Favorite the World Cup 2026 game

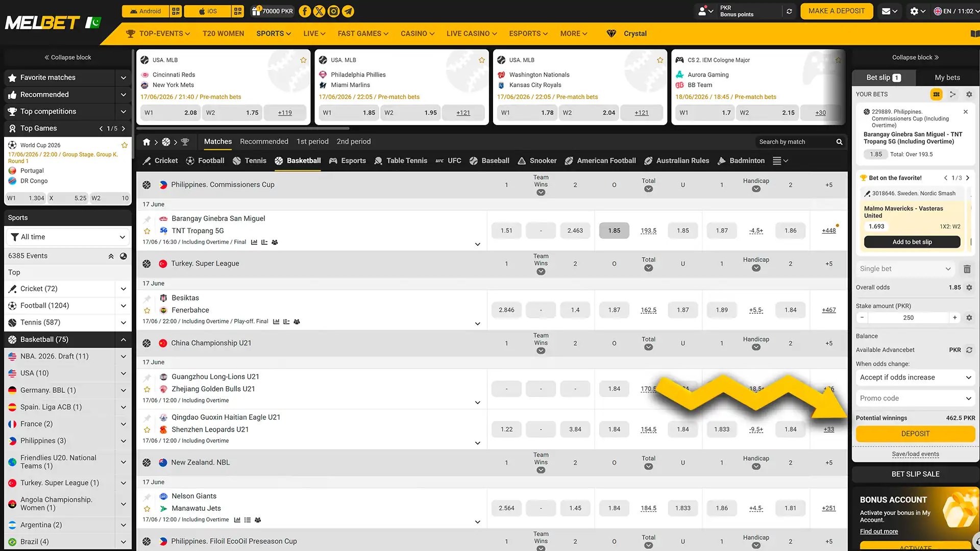coord(124,145)
